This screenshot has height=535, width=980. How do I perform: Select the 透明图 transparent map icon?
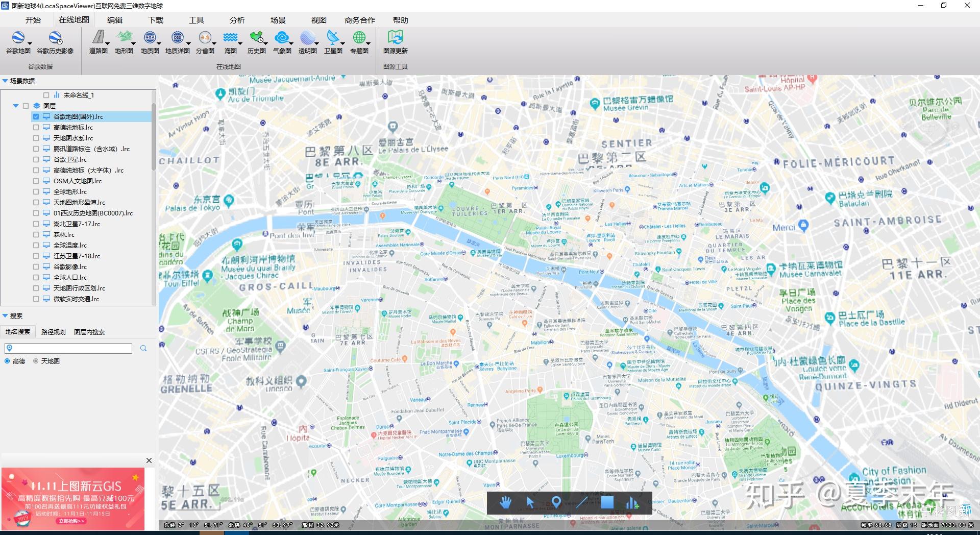(x=307, y=38)
